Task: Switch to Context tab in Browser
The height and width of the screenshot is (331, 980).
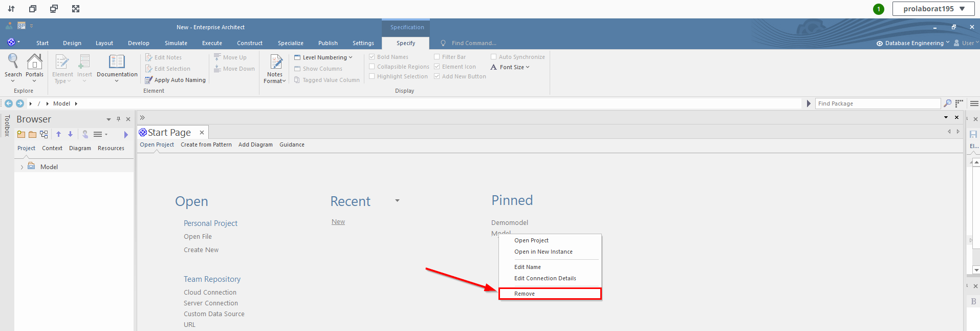Action: click(52, 148)
